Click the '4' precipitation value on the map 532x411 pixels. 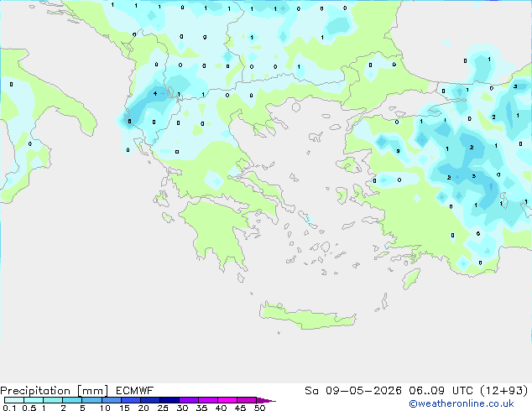(155, 93)
